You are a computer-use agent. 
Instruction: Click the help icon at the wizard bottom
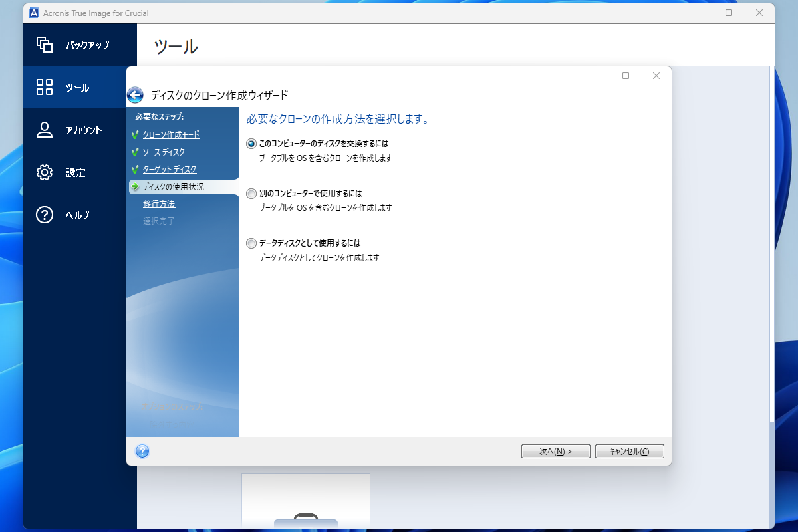click(x=142, y=451)
